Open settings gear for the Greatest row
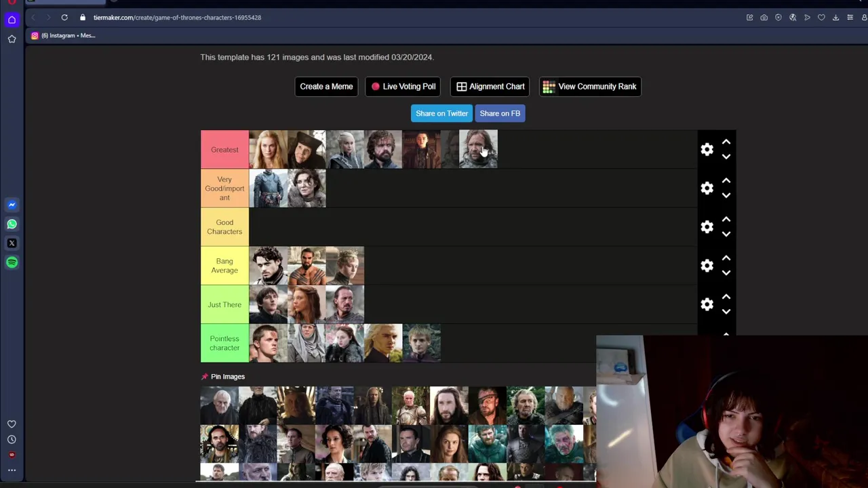Viewport: 868px width, 488px height. 707,149
